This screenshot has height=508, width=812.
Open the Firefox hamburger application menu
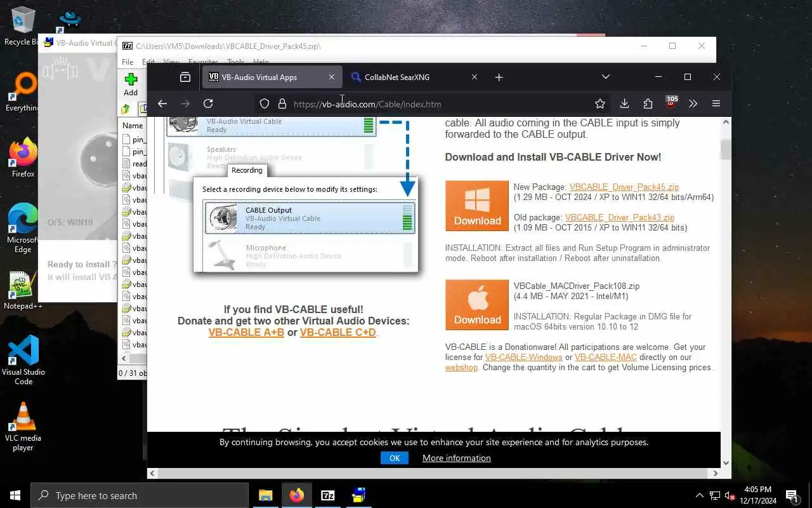(x=716, y=104)
